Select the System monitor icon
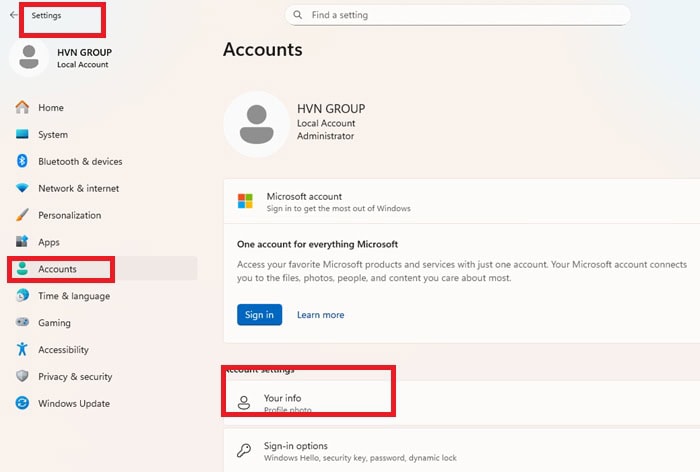The height and width of the screenshot is (472, 700). tap(22, 135)
